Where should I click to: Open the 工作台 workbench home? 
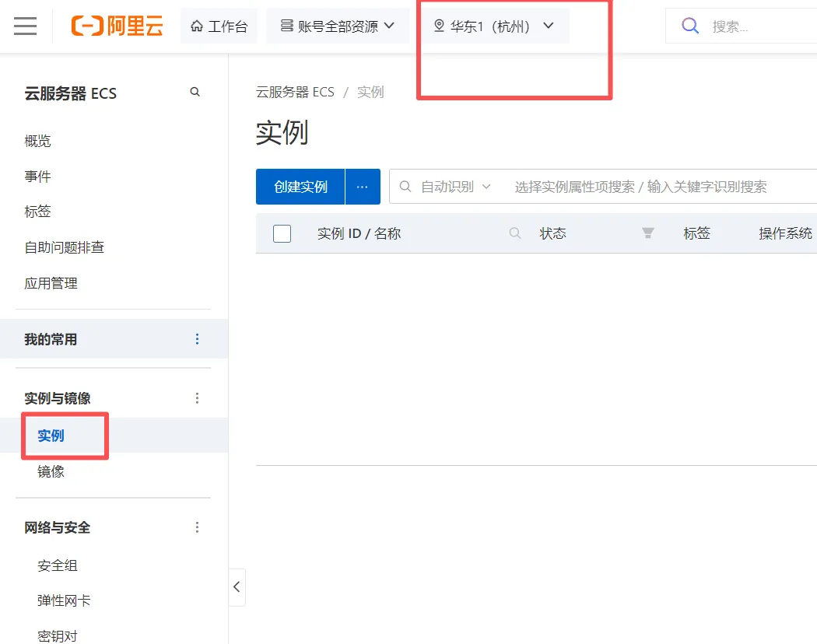pos(219,26)
